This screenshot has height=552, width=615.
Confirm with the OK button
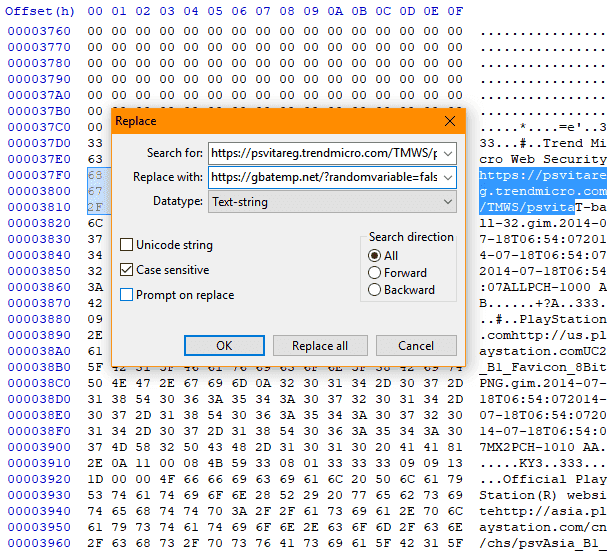[x=224, y=346]
